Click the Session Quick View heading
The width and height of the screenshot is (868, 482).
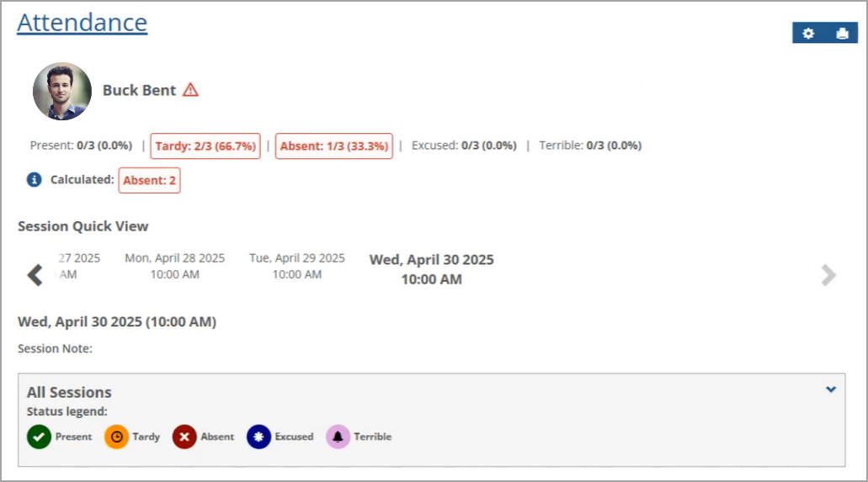tap(83, 226)
